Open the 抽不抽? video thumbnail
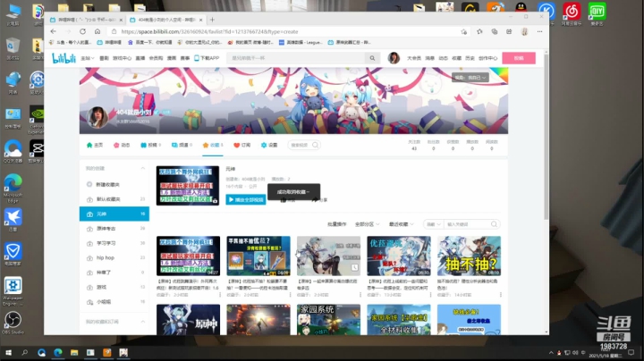Image resolution: width=644 pixels, height=361 pixels. pyautogui.click(x=469, y=256)
